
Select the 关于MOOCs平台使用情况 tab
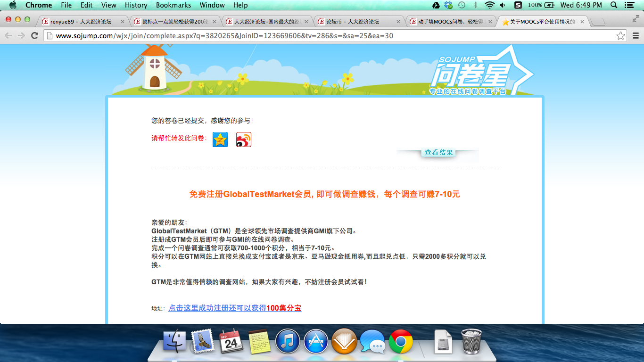pos(544,22)
